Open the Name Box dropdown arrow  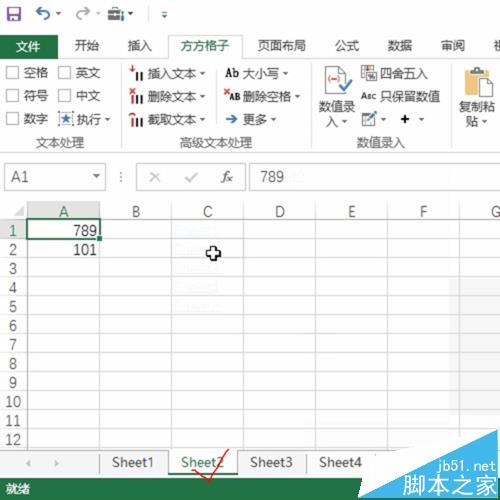coord(96,176)
